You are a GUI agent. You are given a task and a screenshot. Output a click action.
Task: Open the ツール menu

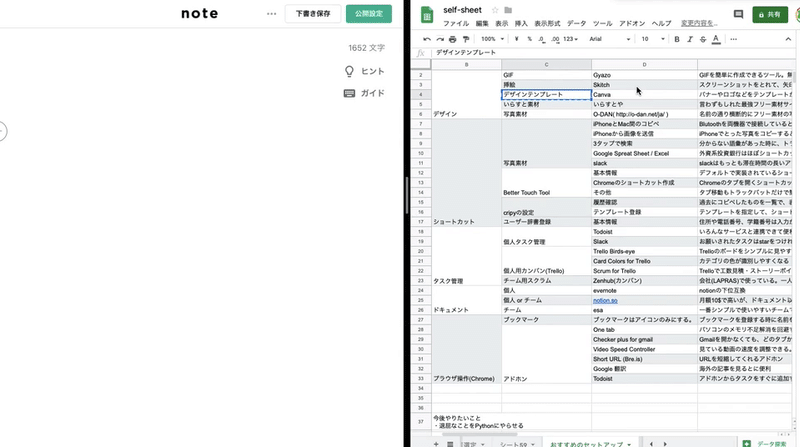[x=603, y=23]
